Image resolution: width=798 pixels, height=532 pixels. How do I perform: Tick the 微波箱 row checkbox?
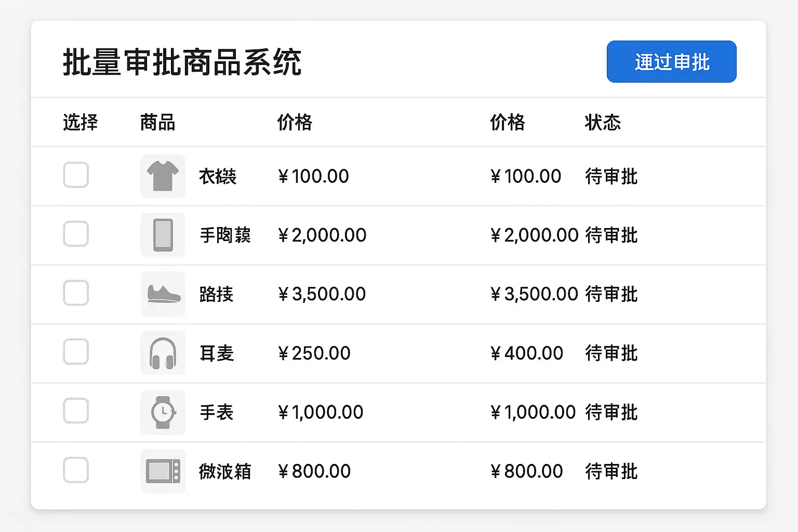click(76, 470)
